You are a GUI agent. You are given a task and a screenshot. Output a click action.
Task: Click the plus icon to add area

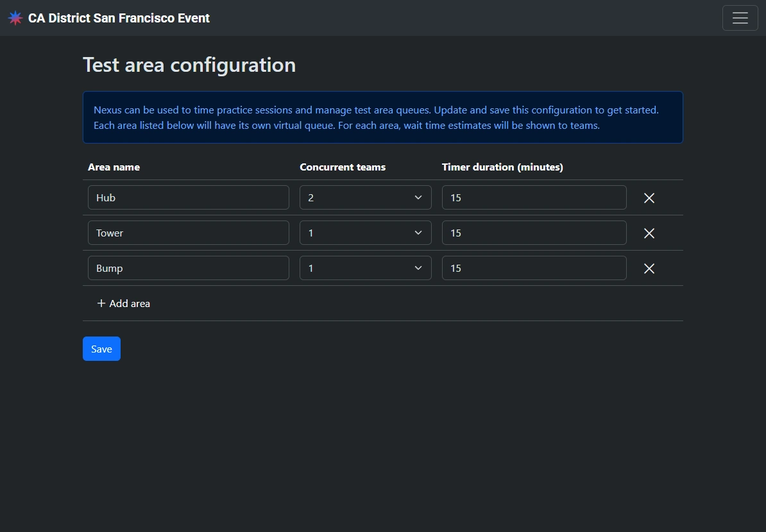tap(101, 303)
